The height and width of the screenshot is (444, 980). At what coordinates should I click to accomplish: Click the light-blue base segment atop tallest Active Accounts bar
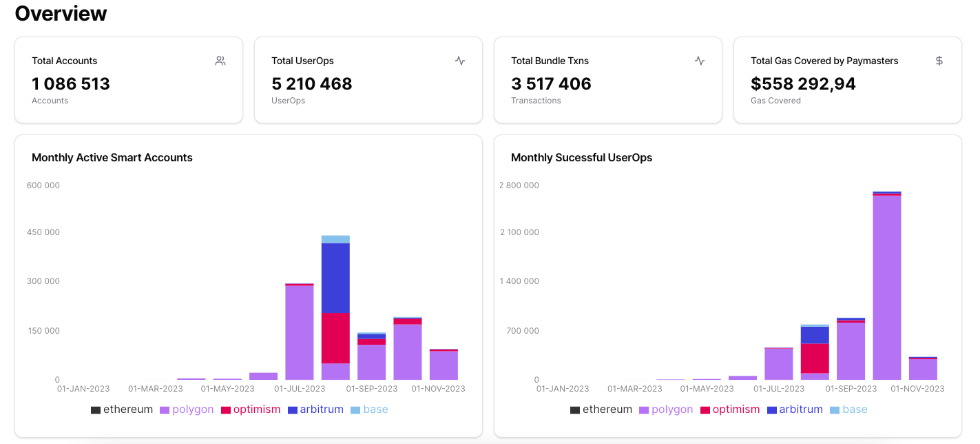(335, 239)
